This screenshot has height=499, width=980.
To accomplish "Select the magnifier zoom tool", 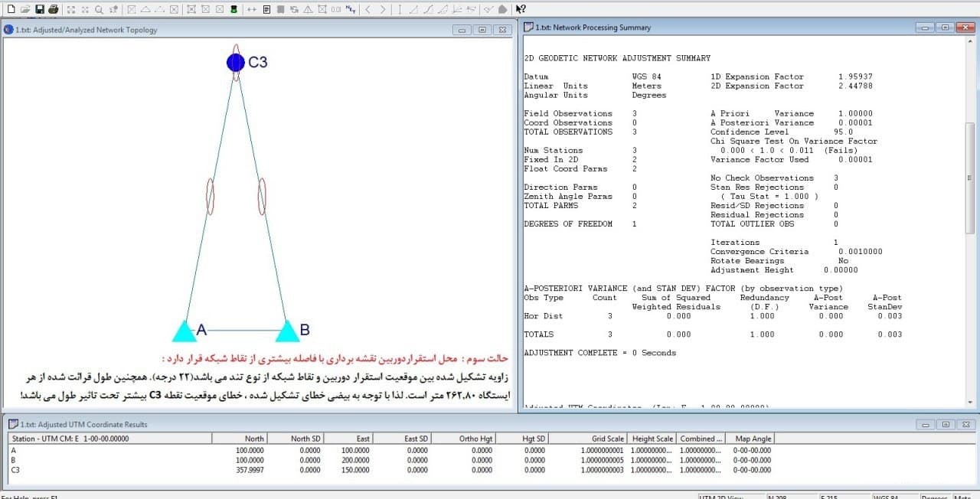I will 99,9.
